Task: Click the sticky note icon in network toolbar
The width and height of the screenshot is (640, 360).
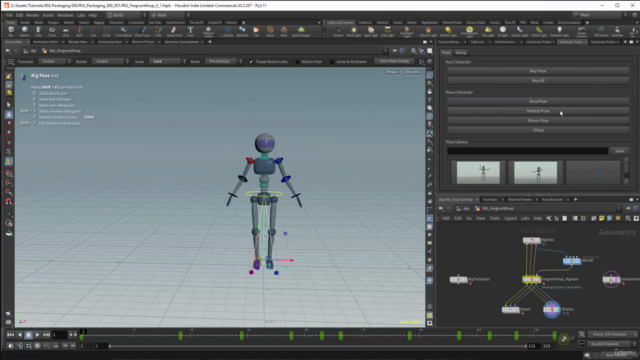Action: [x=601, y=218]
